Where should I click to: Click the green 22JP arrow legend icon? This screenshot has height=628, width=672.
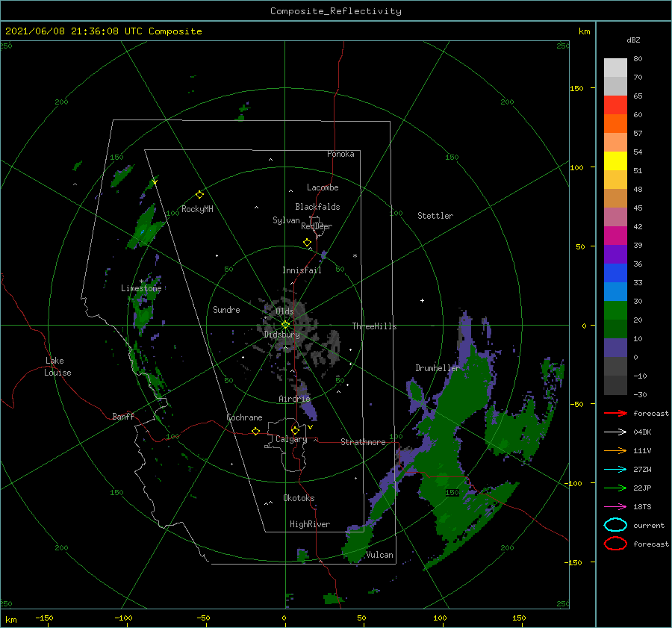click(x=615, y=488)
